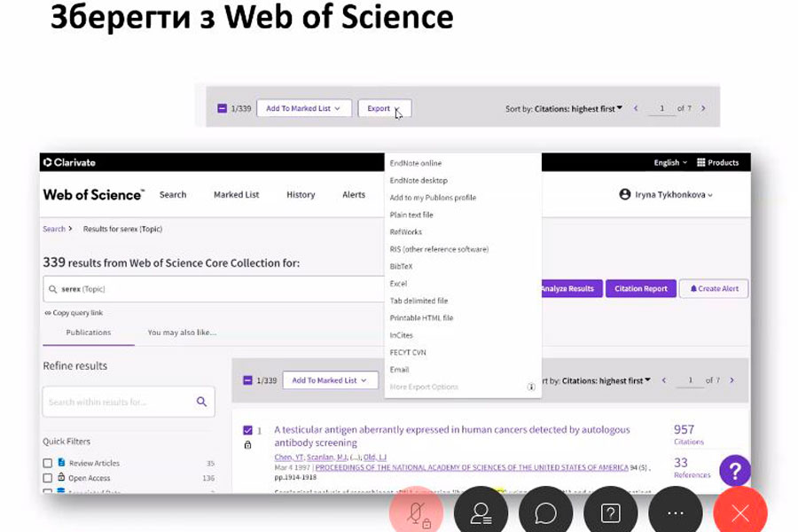This screenshot has width=798, height=532.
Task: Click the Analyze Results button
Action: [570, 289]
